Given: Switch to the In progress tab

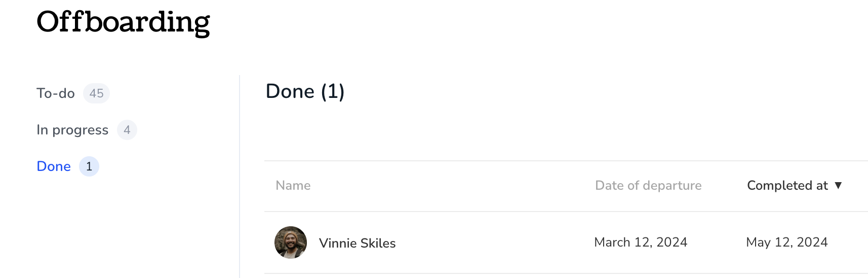Looking at the screenshot, I should tap(87, 130).
